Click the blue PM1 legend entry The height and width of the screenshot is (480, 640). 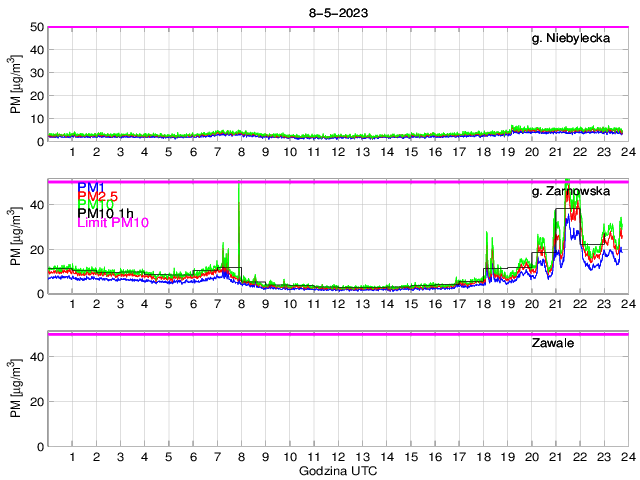[x=90, y=187]
